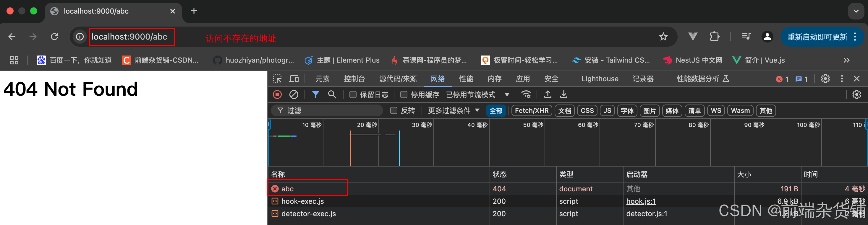Open Chrome menu beside 重新启动即可更新

click(x=855, y=37)
